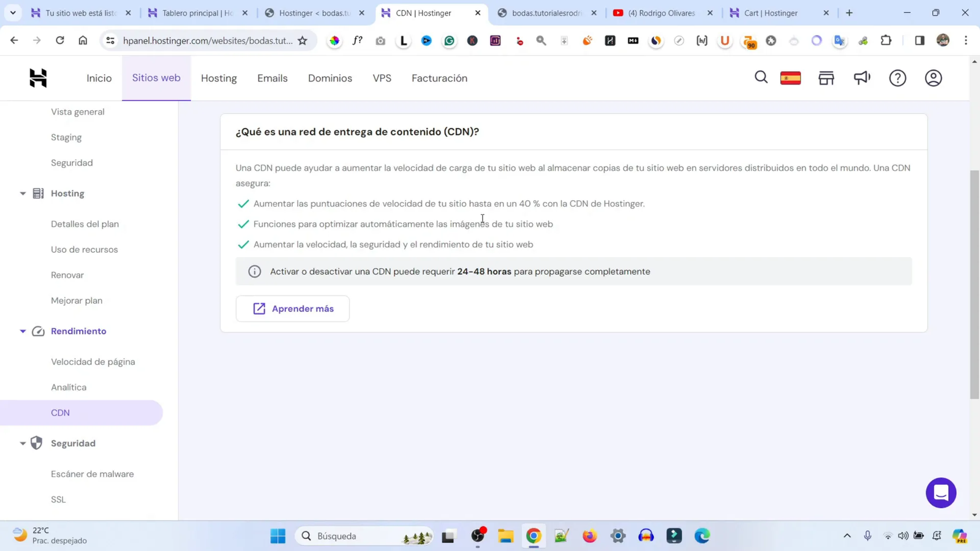The height and width of the screenshot is (551, 980).
Task: Open the weather widget 22°C
Action: click(50, 536)
